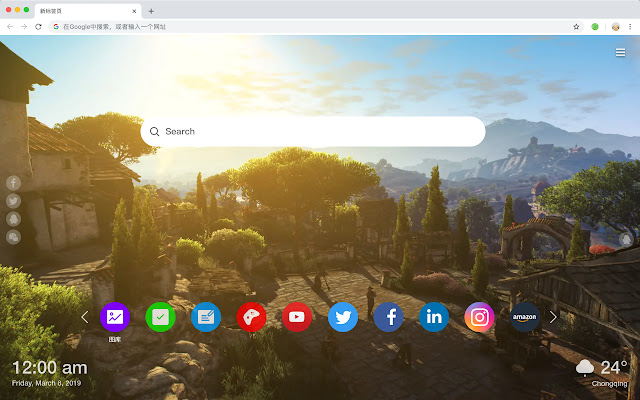Image resolution: width=640 pixels, height=400 pixels.
Task: Reload the page
Action: tap(38, 27)
